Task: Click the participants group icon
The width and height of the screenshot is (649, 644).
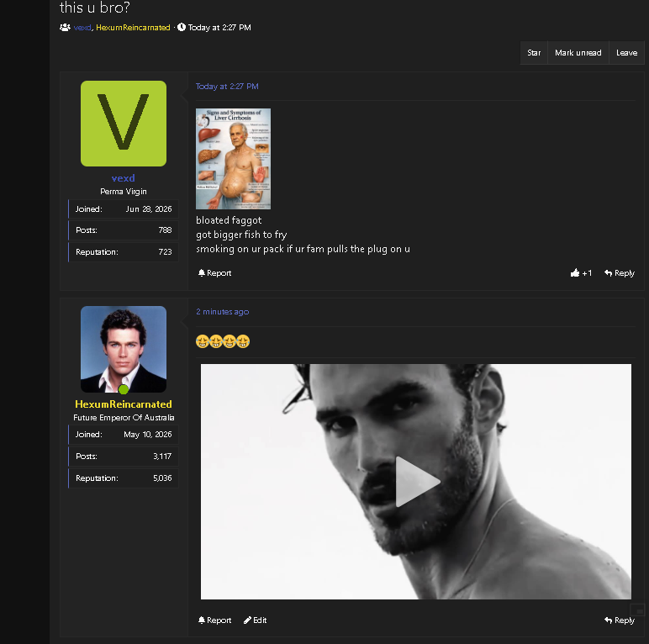Action: [65, 27]
